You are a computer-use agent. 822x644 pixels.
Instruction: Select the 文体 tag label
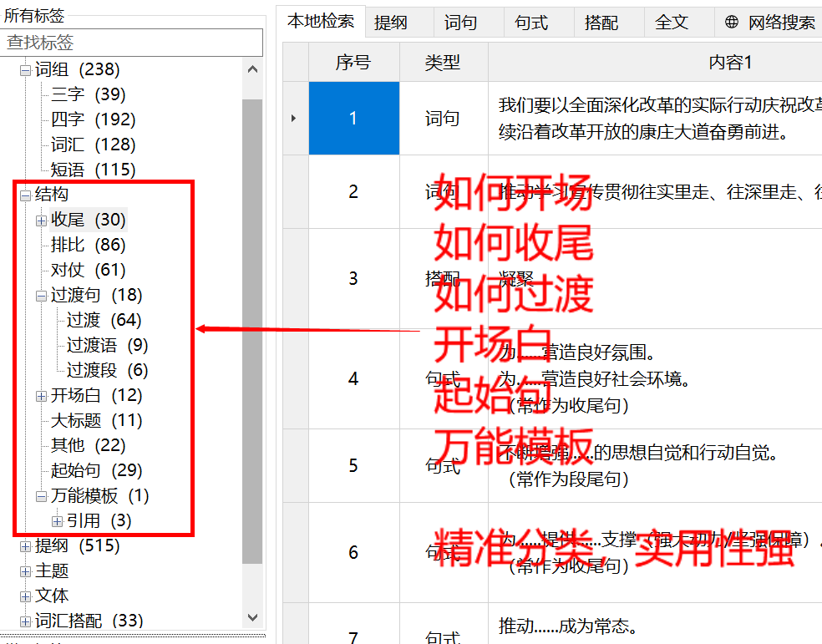point(52,596)
